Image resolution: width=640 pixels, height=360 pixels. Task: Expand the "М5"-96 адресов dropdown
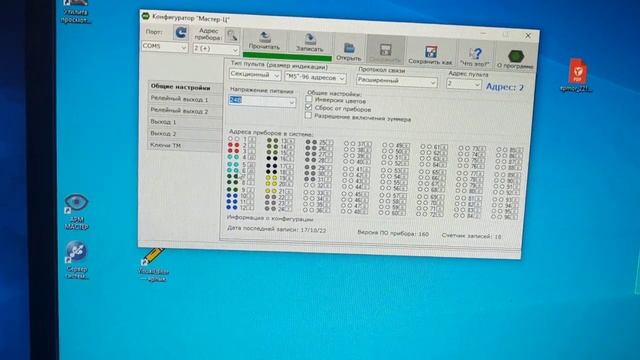pyautogui.click(x=316, y=77)
